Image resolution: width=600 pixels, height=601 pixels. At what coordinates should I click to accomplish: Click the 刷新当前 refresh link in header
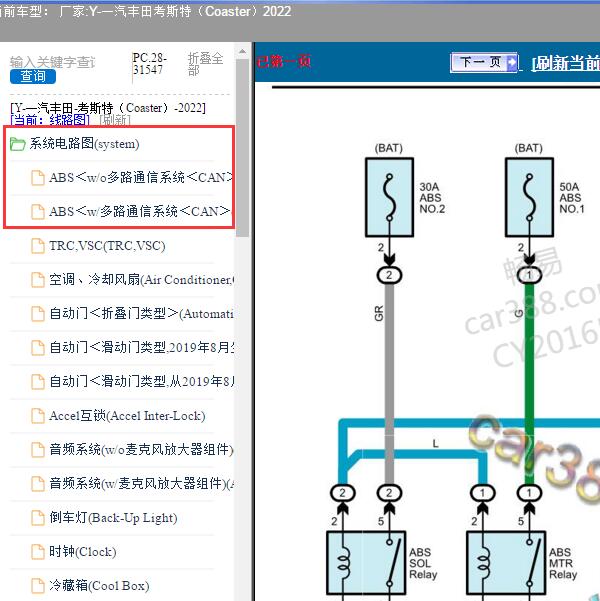click(x=565, y=63)
